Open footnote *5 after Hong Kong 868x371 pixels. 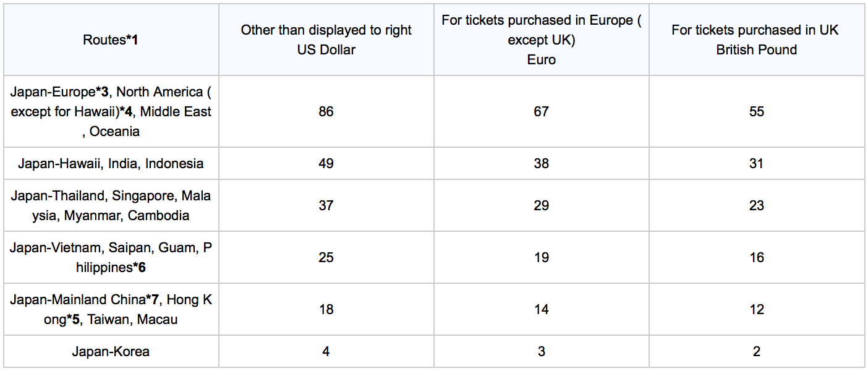74,320
